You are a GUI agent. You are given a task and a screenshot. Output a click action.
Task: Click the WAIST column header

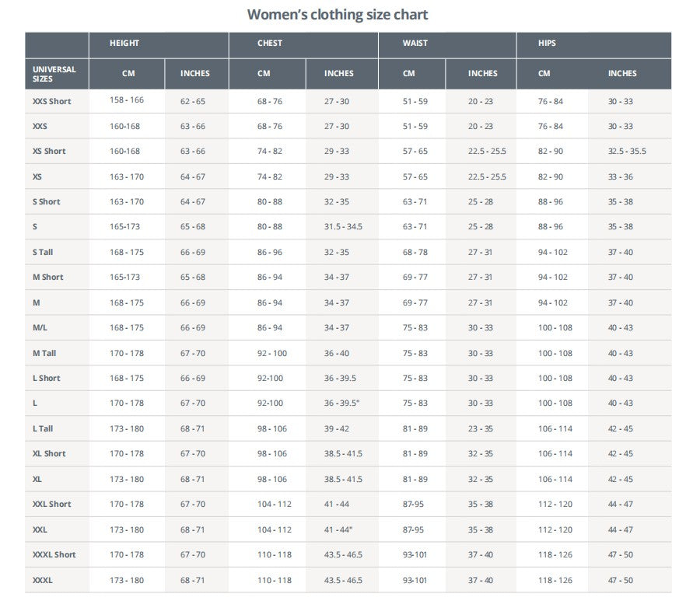tap(415, 44)
